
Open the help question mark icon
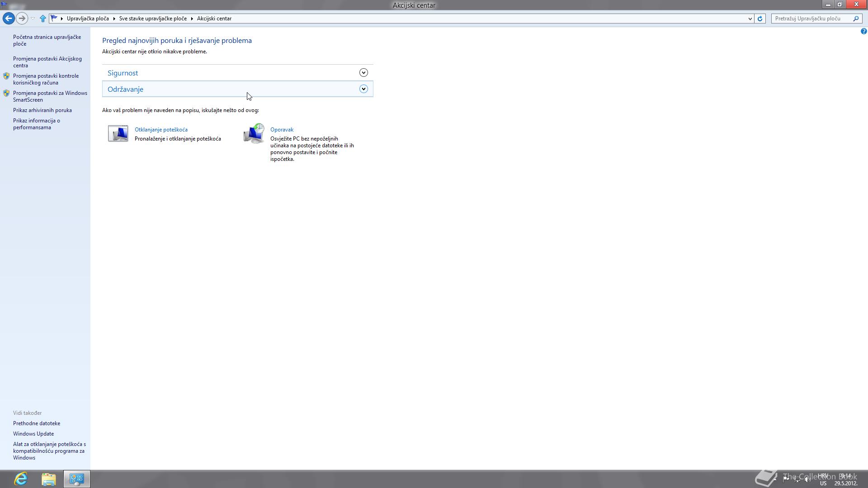pos(863,31)
